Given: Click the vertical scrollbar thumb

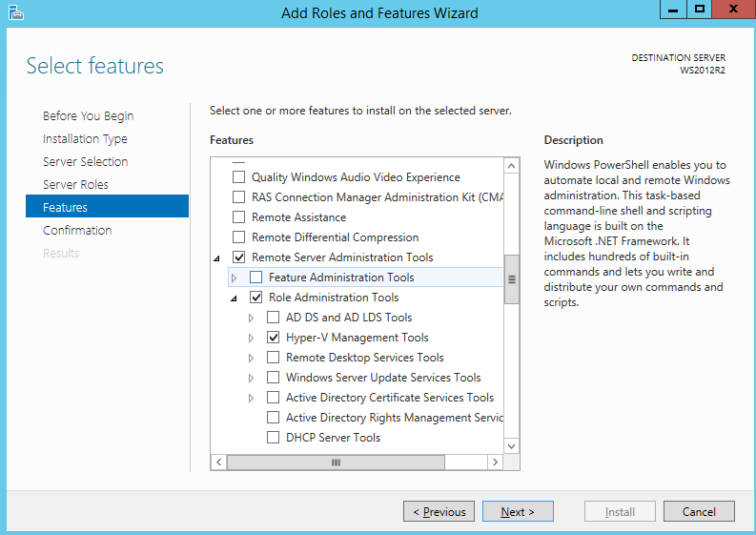Looking at the screenshot, I should point(512,279).
